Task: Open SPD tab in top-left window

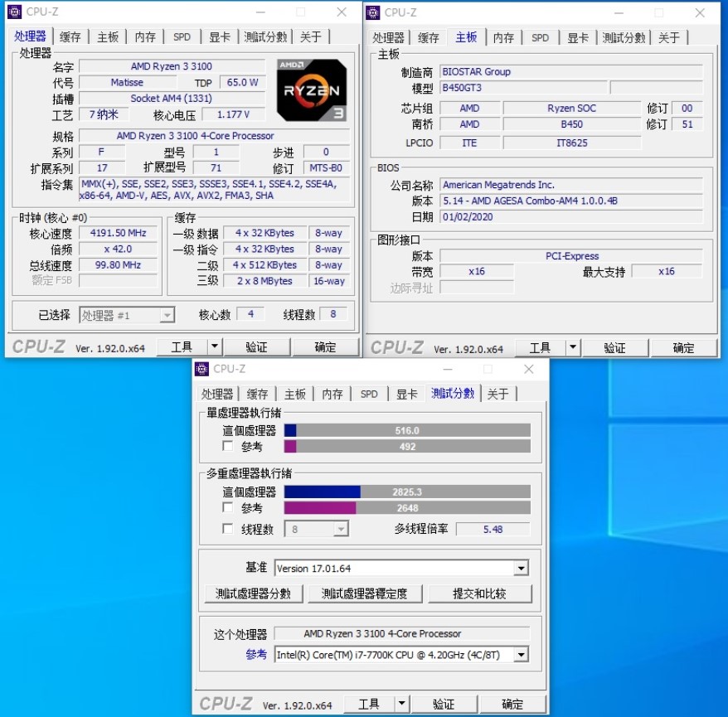Action: point(182,36)
